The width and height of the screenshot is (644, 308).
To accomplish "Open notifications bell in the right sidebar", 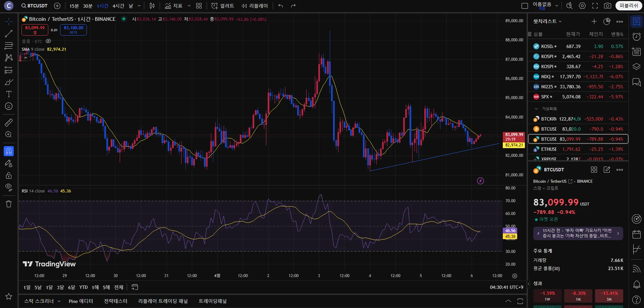I will click(636, 284).
